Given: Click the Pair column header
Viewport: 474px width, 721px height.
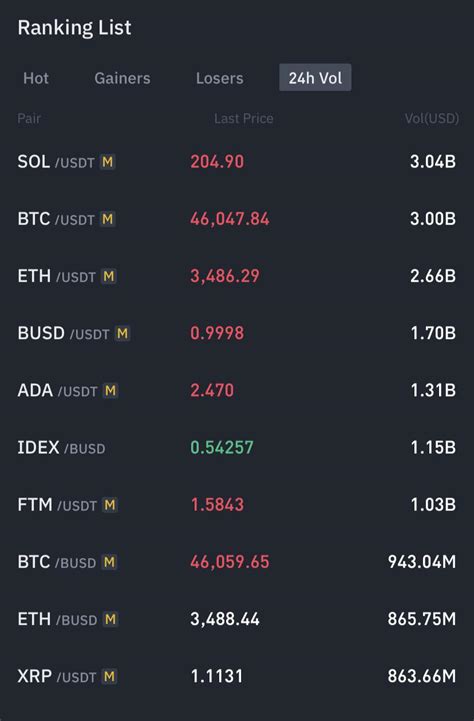Looking at the screenshot, I should 29,119.
